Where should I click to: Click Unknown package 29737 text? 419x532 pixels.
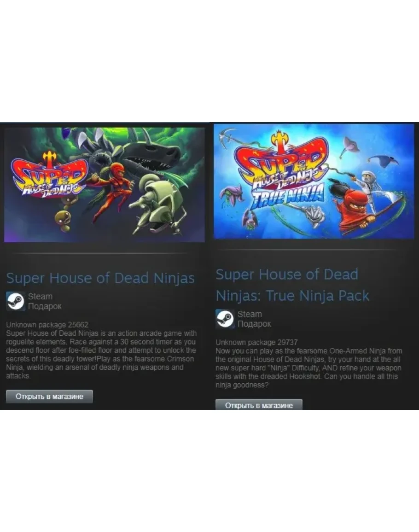256,342
